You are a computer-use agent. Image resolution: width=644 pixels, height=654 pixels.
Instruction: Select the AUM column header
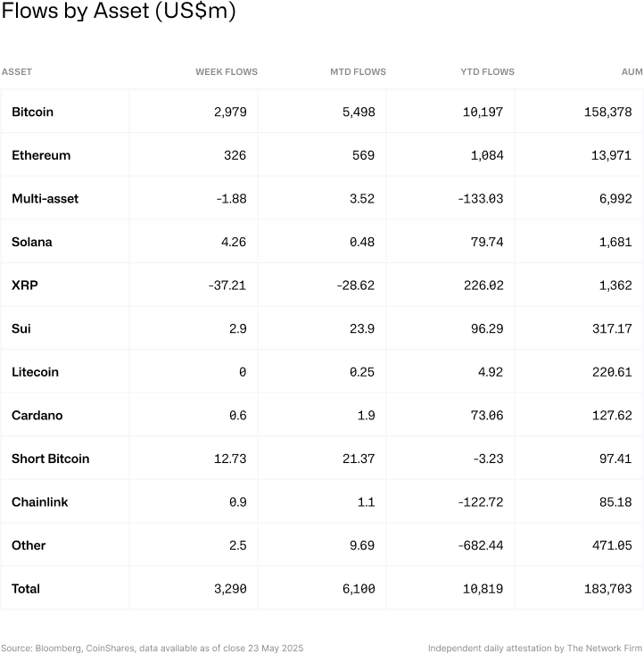click(632, 71)
